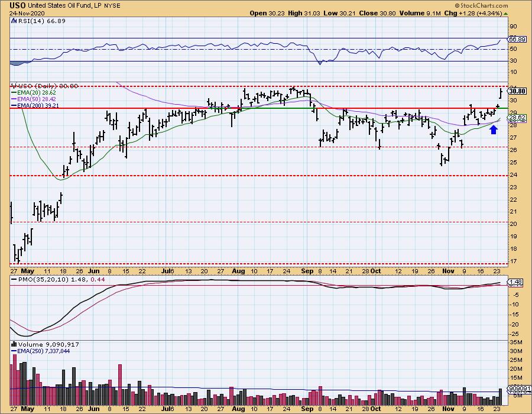Screen dimensions: 532x414
Task: Click the Volume 9,090,917 legend text
Action: click(x=48, y=344)
